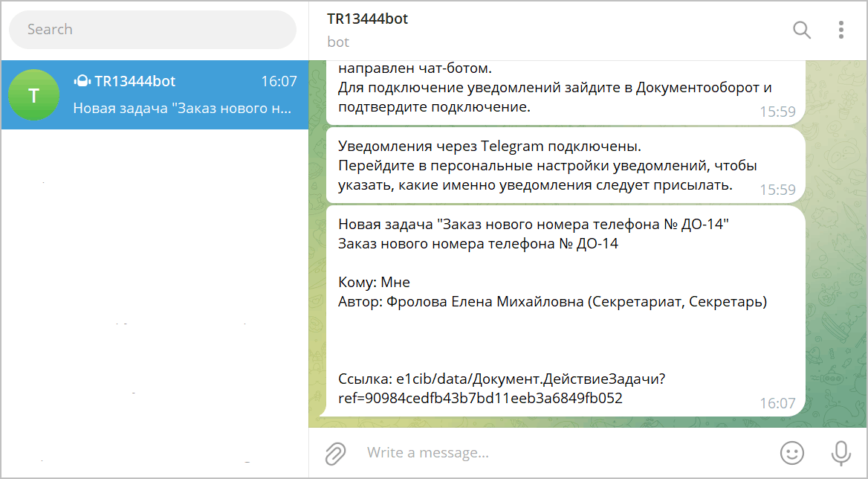Open the TR13444bot profile from the header title
Viewport: 868px width, 479px height.
click(x=368, y=19)
